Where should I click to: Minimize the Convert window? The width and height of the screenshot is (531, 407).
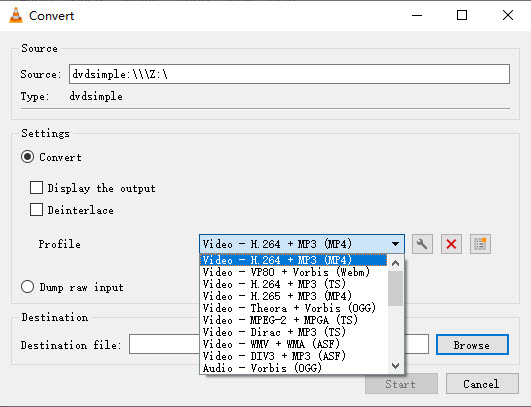click(417, 15)
